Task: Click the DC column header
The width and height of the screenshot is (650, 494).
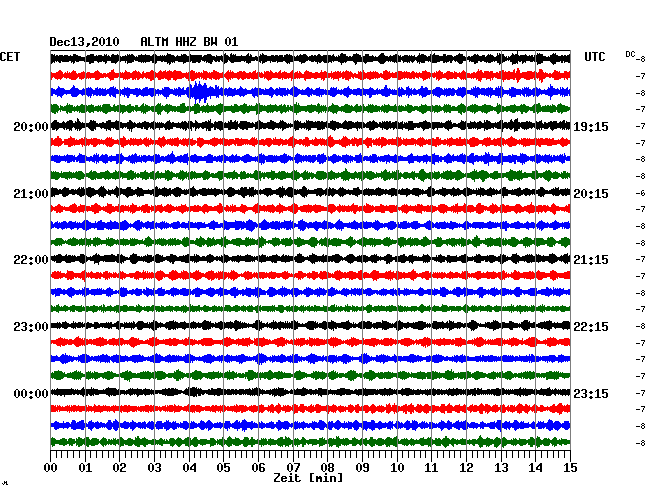Action: point(630,54)
